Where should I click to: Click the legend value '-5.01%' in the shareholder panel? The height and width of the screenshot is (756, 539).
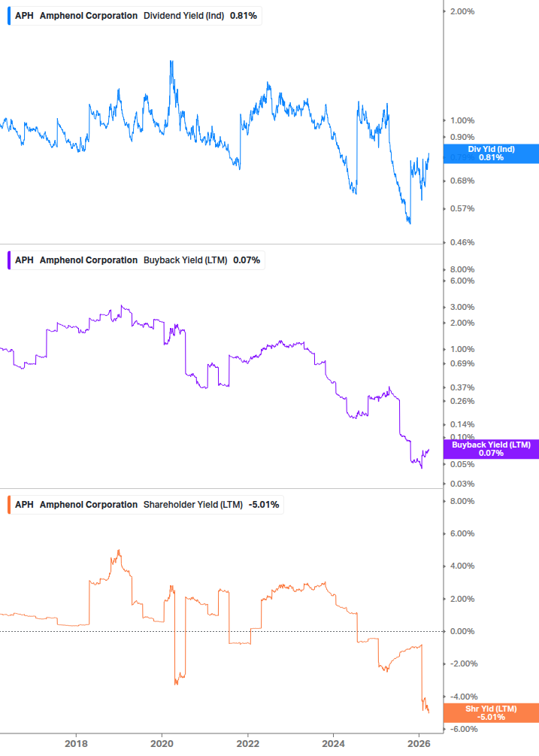[x=264, y=505]
